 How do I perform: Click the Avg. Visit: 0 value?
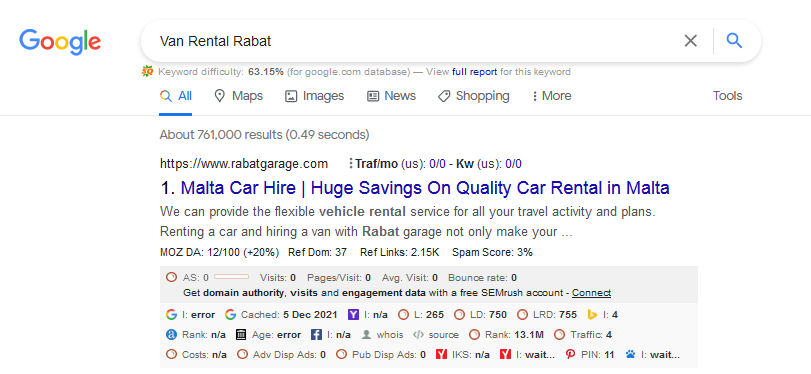tap(410, 277)
